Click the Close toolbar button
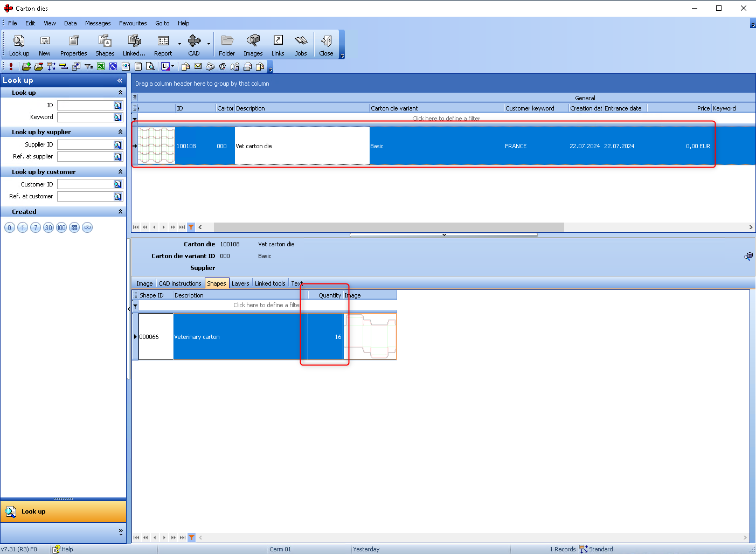 point(326,45)
